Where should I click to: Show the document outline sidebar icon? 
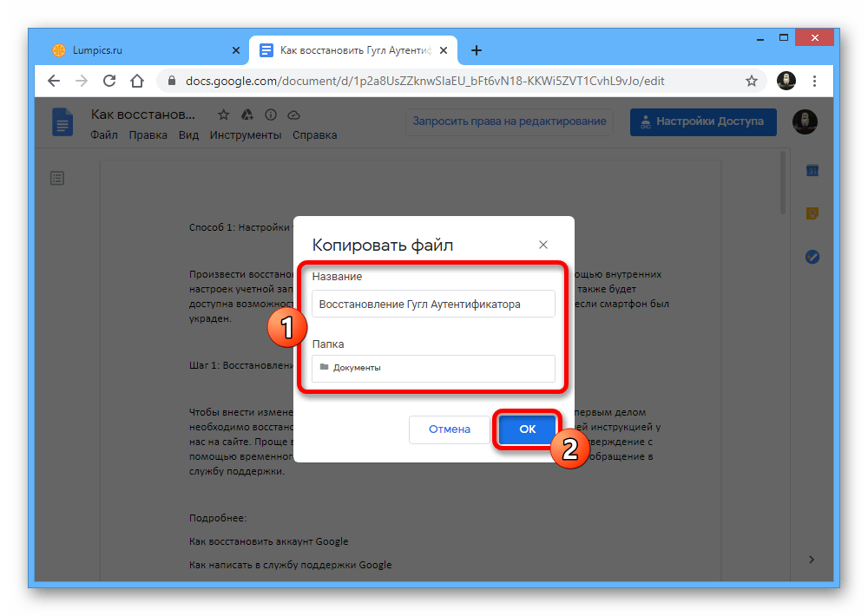(x=57, y=178)
